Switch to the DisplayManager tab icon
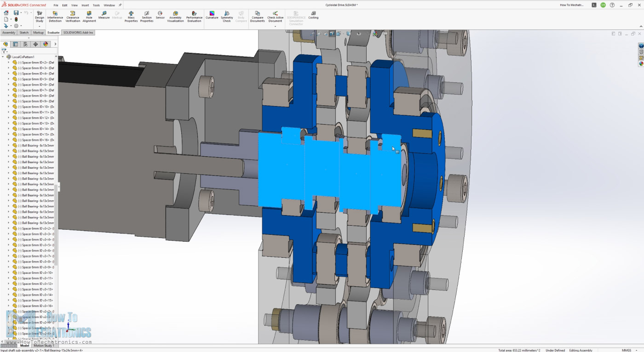 (46, 44)
